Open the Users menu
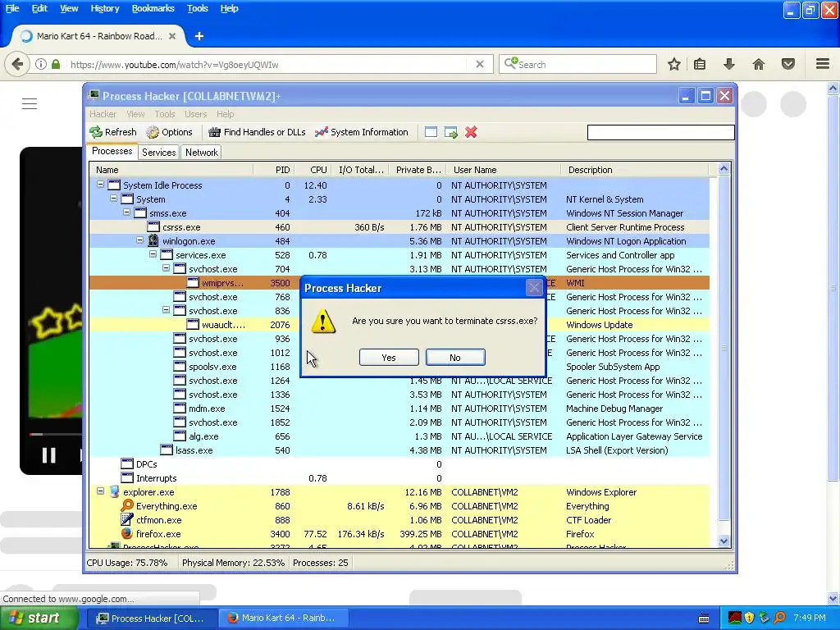Viewport: 840px width, 630px height. pyautogui.click(x=195, y=114)
